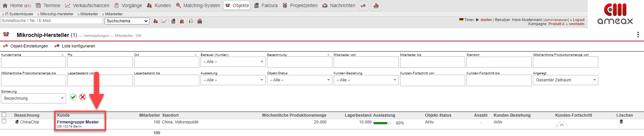Click Liste konfigurieren
644x136 pixels.
pyautogui.click(x=78, y=46)
